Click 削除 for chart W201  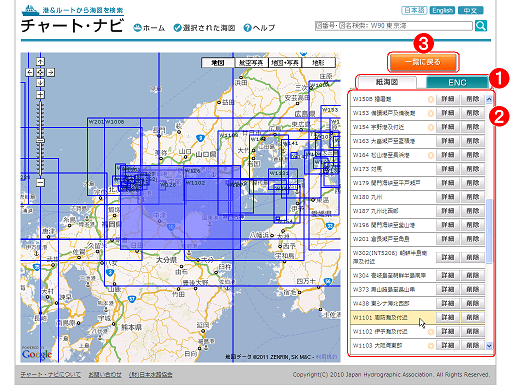pyautogui.click(x=473, y=239)
